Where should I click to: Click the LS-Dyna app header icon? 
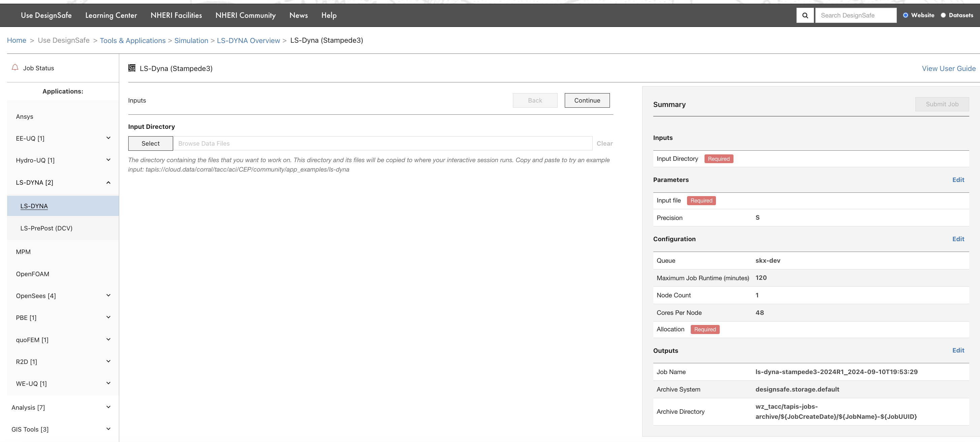tap(132, 68)
